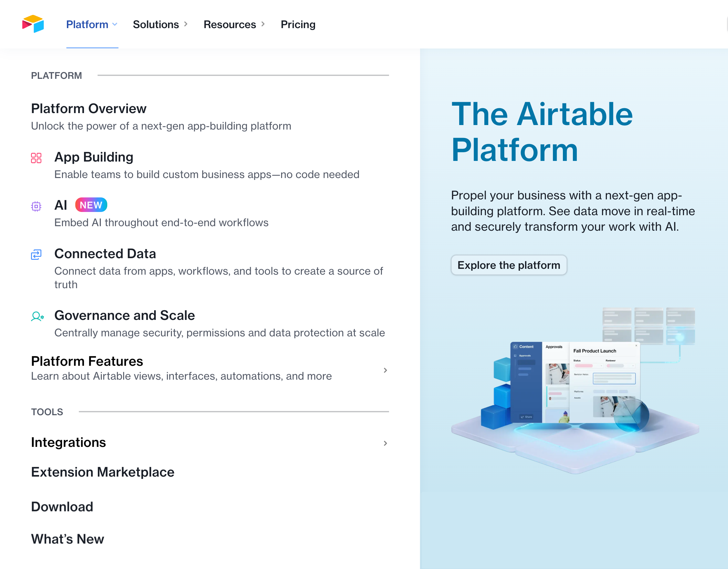Open the What's New link
The height and width of the screenshot is (569, 728).
[67, 539]
